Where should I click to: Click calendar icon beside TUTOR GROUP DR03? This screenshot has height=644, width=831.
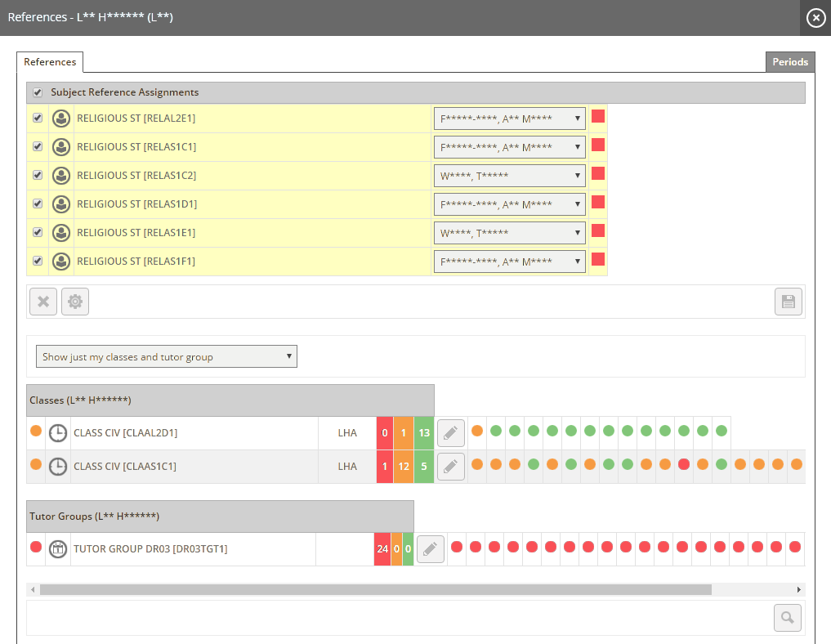(x=58, y=549)
